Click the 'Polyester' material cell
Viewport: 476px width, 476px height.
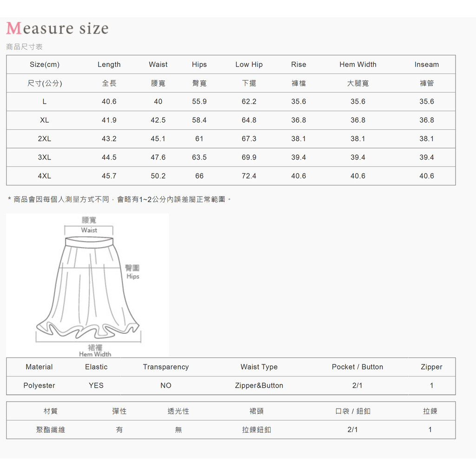(39, 385)
